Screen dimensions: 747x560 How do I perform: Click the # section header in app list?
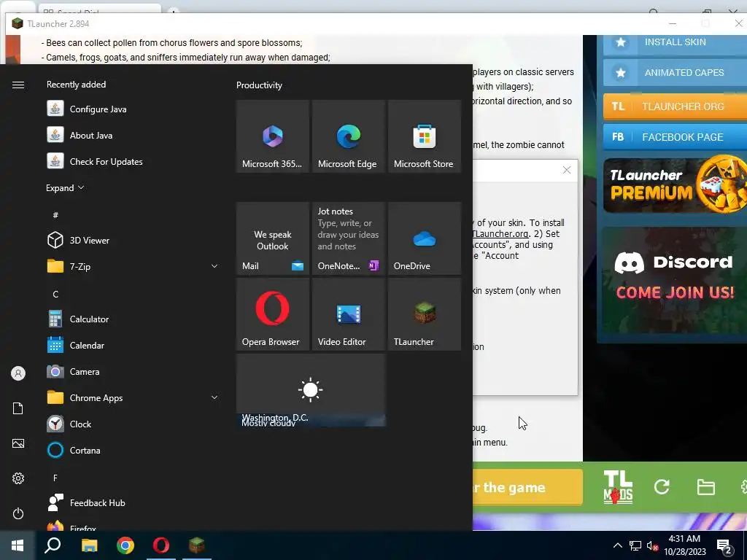pos(55,215)
